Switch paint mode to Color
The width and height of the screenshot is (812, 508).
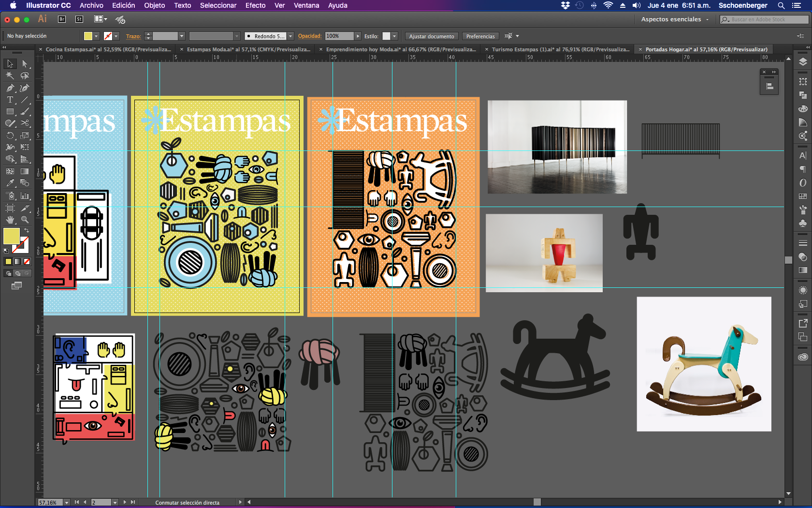coord(8,262)
